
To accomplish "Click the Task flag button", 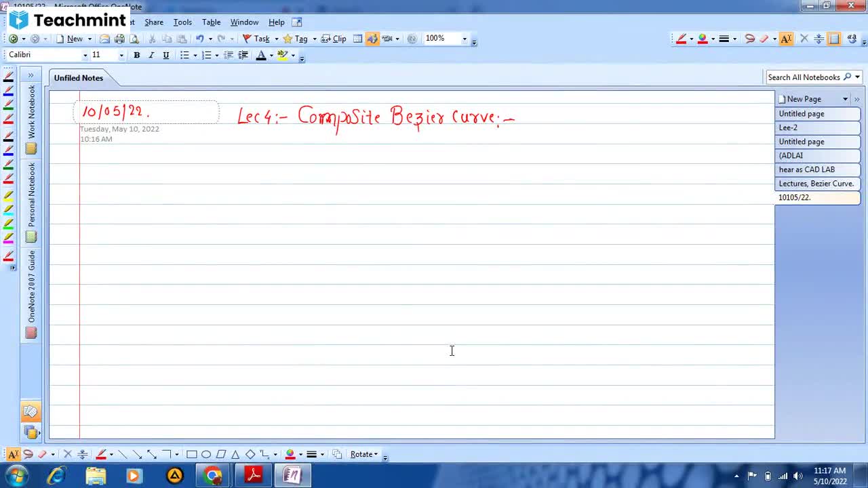I will click(x=256, y=39).
